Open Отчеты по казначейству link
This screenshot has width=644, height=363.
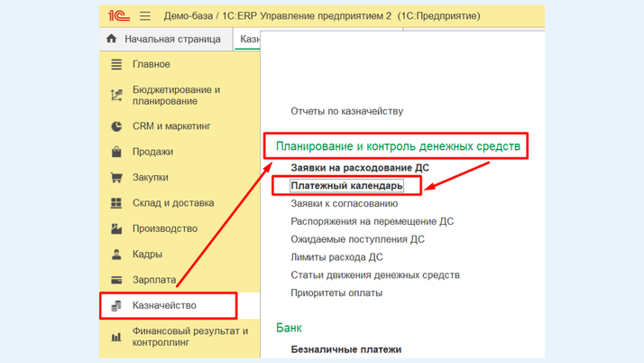[x=346, y=111]
